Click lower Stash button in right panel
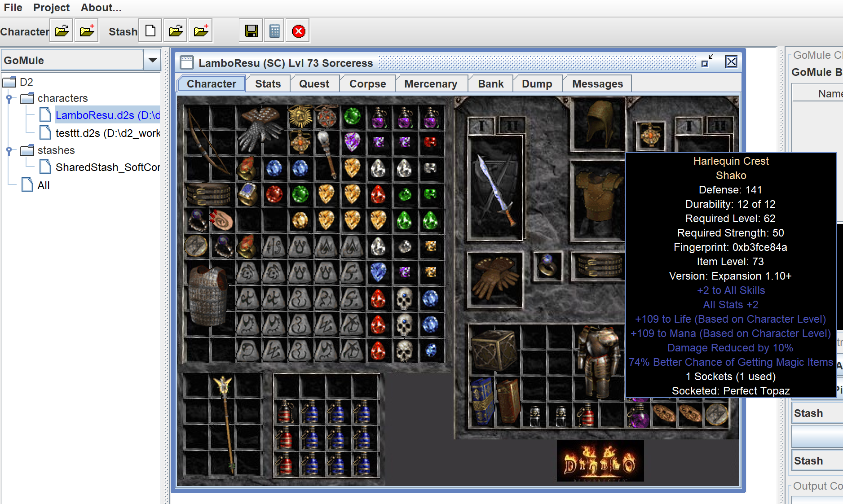 click(817, 461)
